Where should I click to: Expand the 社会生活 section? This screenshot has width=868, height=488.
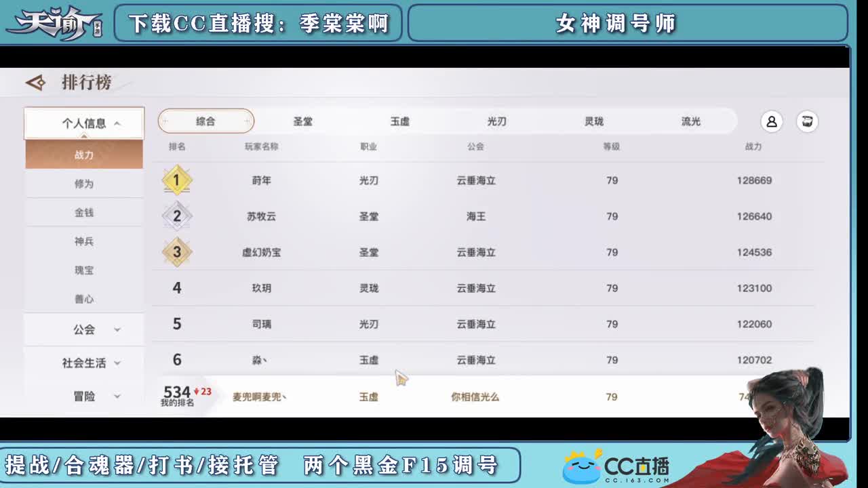83,363
